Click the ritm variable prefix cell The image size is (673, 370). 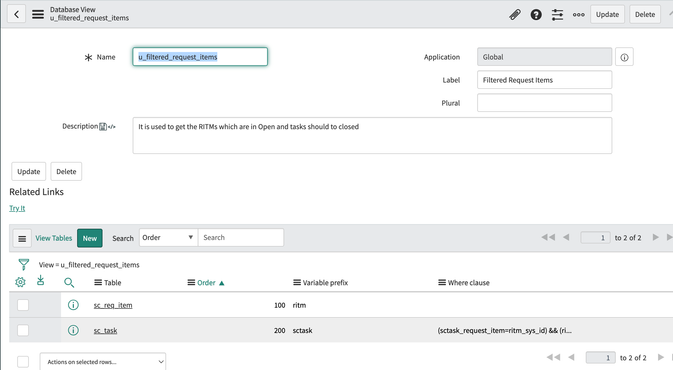(x=299, y=305)
